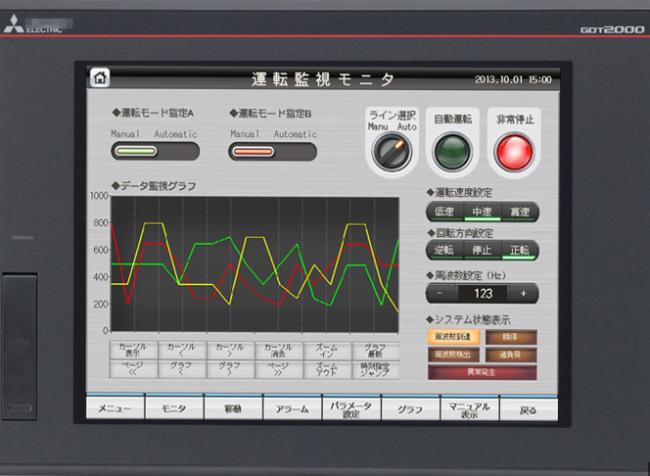This screenshot has width=650, height=476.
Task: Tap inside the データ監視グラフ chart area
Action: (255, 264)
